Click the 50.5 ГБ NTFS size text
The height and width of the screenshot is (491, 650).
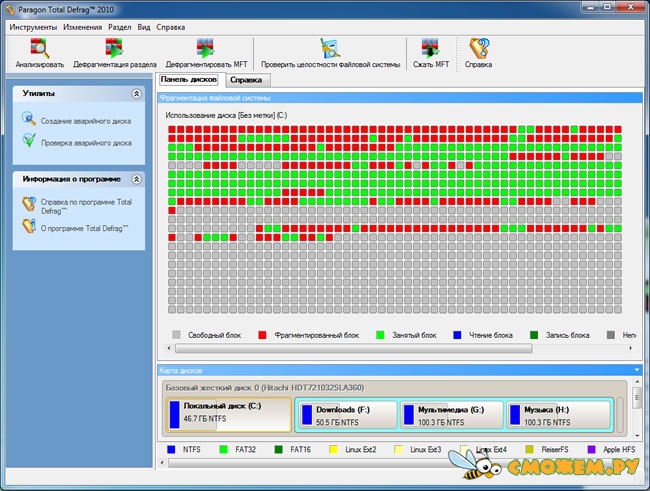click(337, 423)
